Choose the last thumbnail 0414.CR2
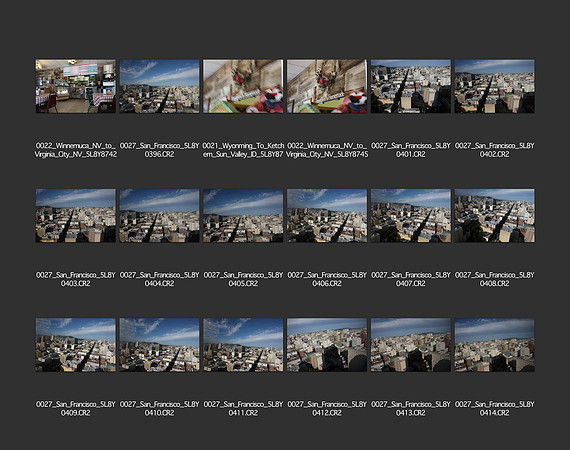The height and width of the screenshot is (450, 570). point(494,345)
